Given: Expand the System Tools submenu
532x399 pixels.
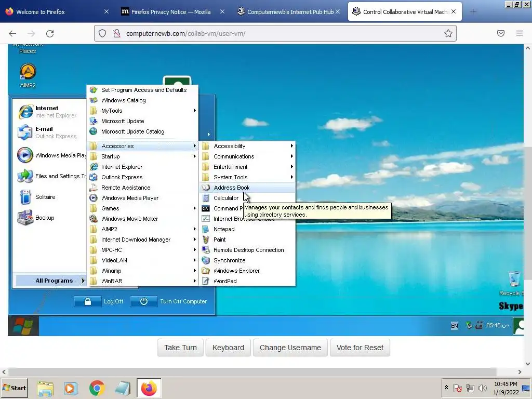Looking at the screenshot, I should pyautogui.click(x=247, y=177).
